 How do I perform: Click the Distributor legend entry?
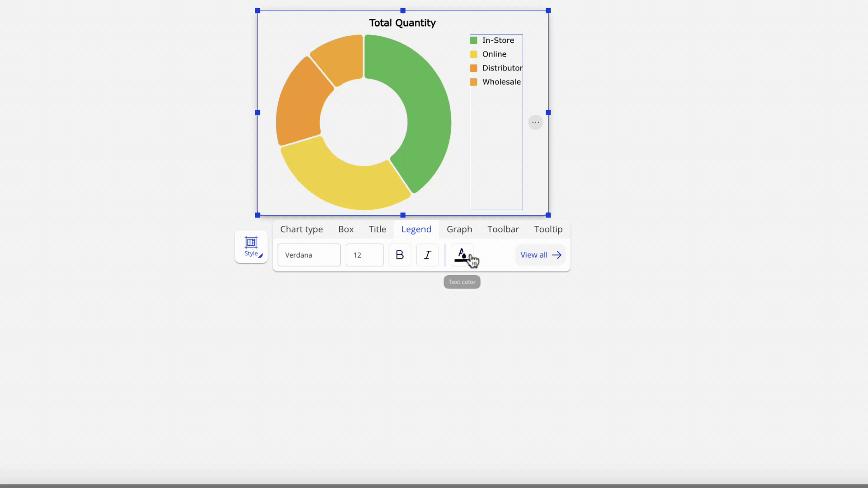click(x=502, y=68)
